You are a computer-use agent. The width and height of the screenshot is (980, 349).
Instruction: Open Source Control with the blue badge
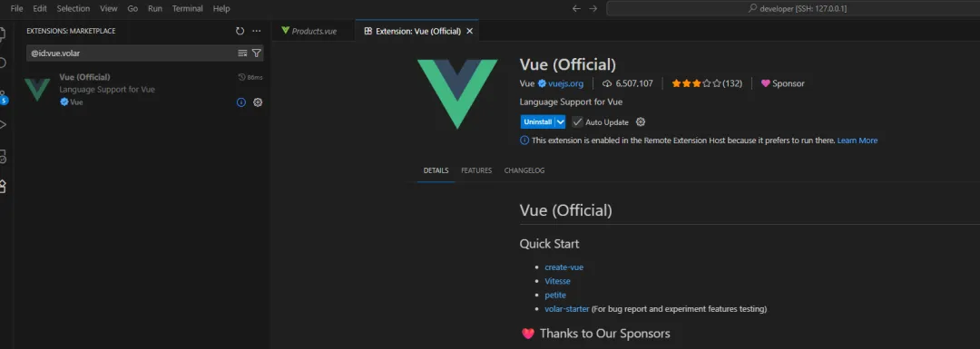[3, 97]
